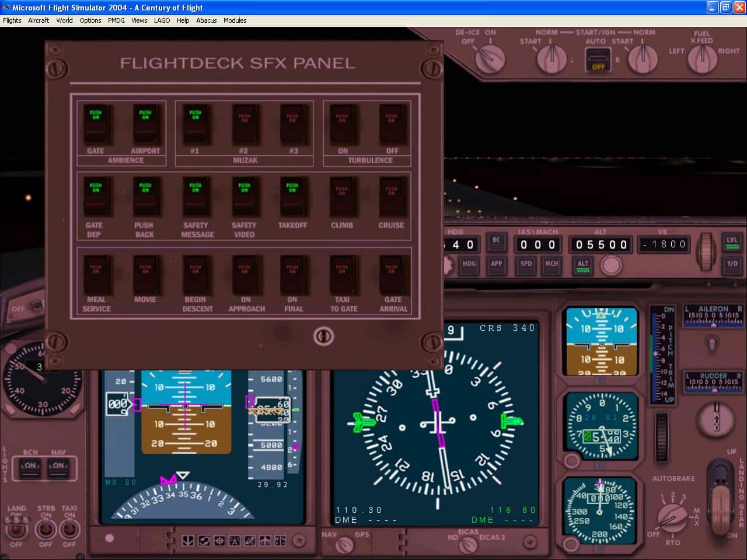747x560 pixels.
Task: Open the Modules dropdown menu
Action: 235,20
